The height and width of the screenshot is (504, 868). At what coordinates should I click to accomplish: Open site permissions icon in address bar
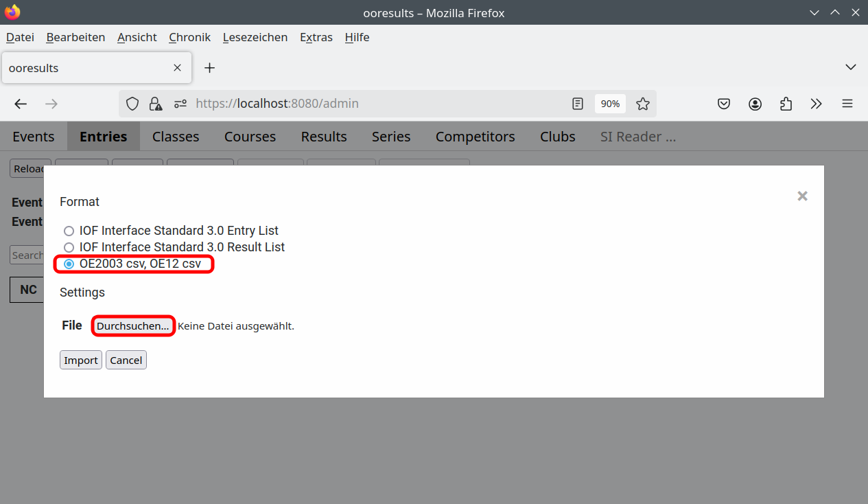coord(180,104)
